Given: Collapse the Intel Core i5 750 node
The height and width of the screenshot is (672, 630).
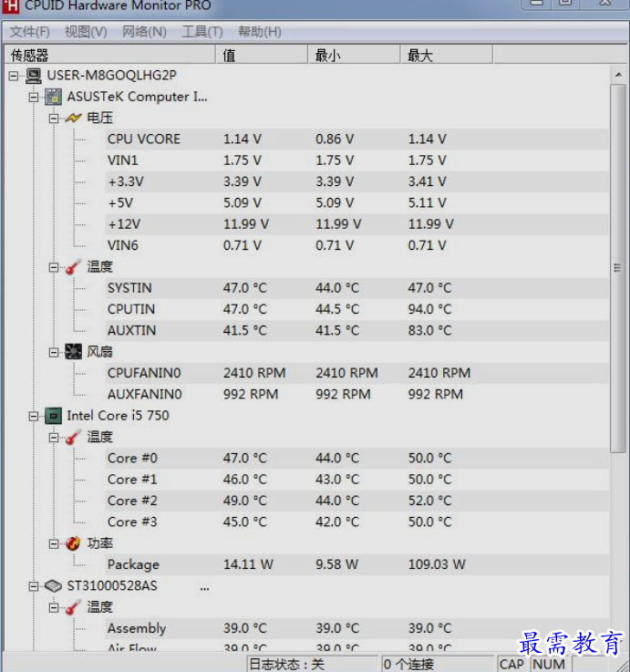Looking at the screenshot, I should [34, 416].
